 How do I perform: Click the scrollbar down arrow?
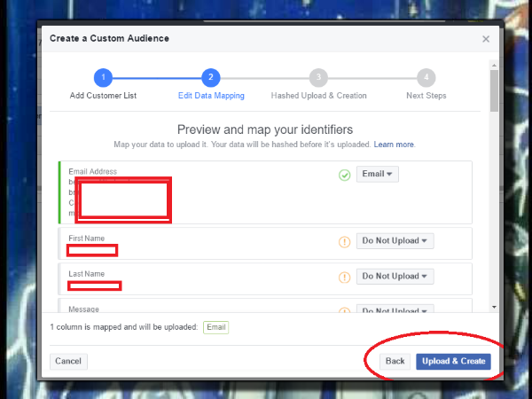494,307
